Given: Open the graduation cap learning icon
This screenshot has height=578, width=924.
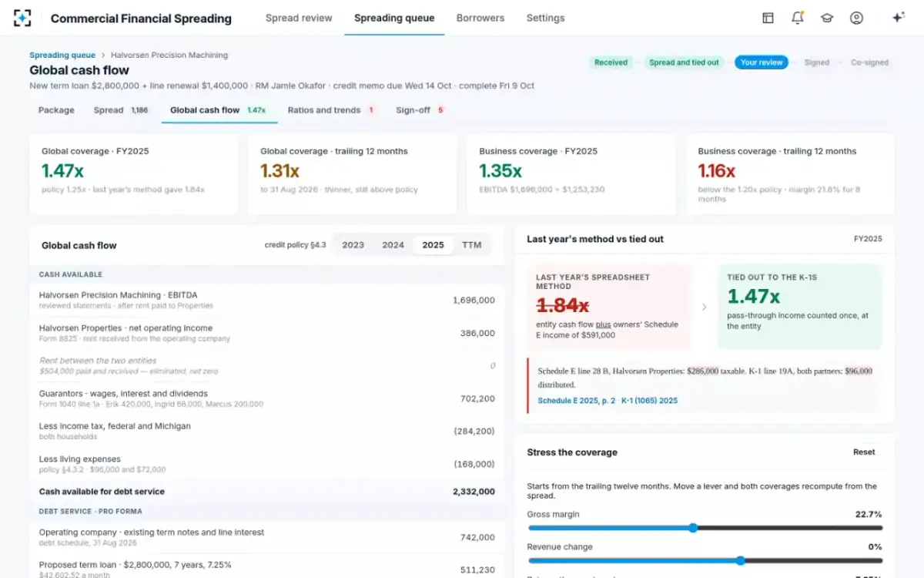Looking at the screenshot, I should [x=827, y=18].
